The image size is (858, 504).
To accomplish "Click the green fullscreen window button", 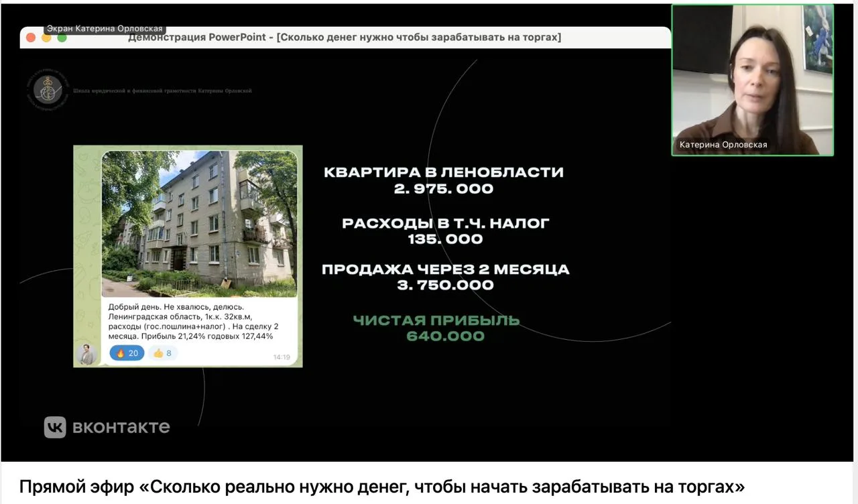I will point(62,38).
